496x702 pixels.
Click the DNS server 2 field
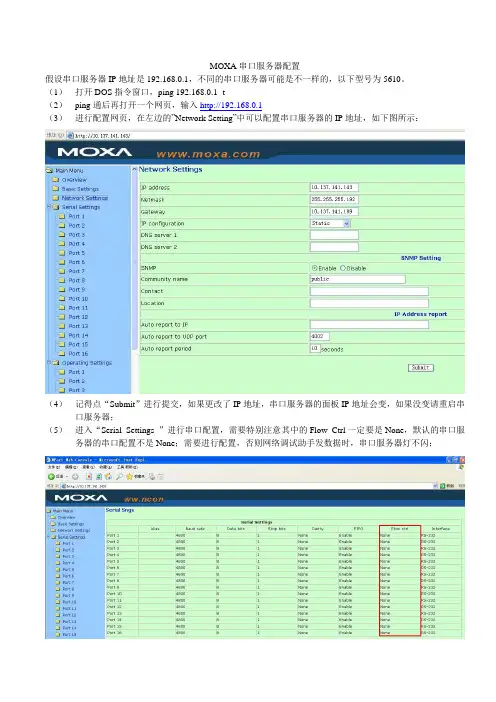(334, 247)
